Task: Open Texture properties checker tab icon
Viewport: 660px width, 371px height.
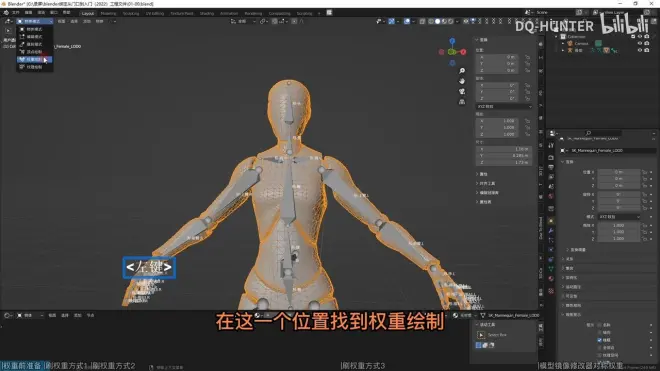Action: [551, 291]
